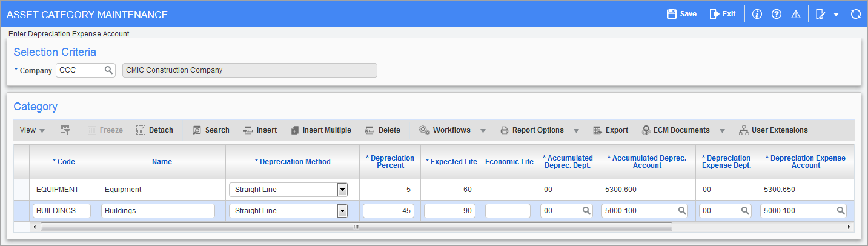
Task: Open Depreciation Method dropdown in BUILDINGS row
Action: click(x=342, y=211)
